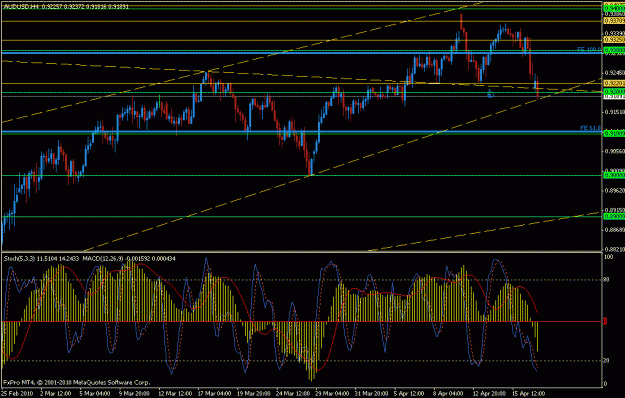Click the 5 Mar 04:00 date label
The width and height of the screenshot is (625, 398).
tap(94, 394)
